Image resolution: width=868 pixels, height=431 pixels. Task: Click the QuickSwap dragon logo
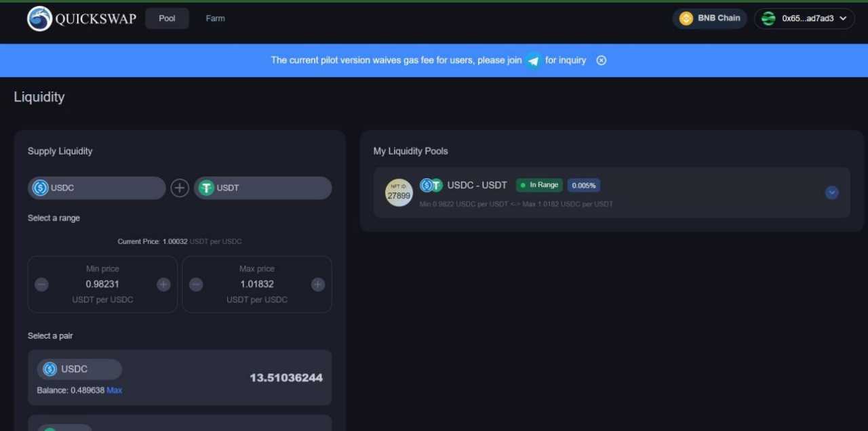point(39,18)
